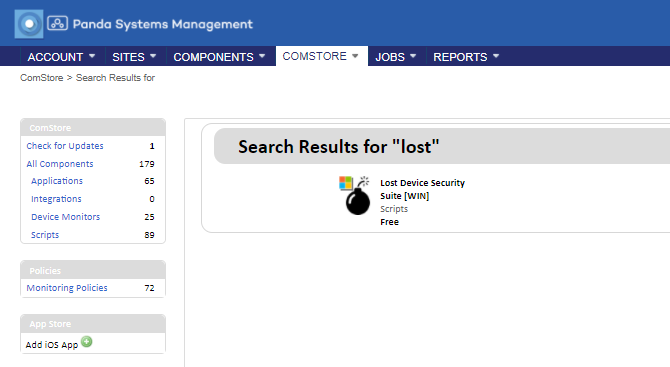The height and width of the screenshot is (367, 670).
Task: Click the Panda Systems Management title text
Action: 163,24
